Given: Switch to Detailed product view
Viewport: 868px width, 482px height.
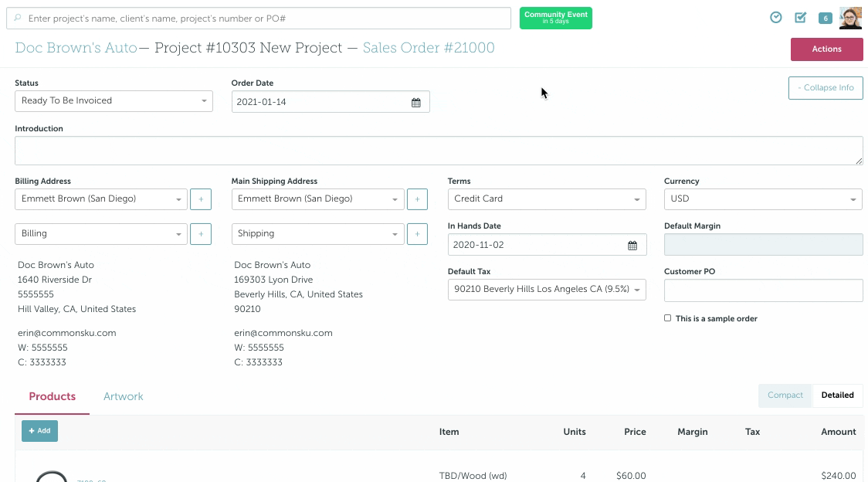Looking at the screenshot, I should [x=837, y=395].
